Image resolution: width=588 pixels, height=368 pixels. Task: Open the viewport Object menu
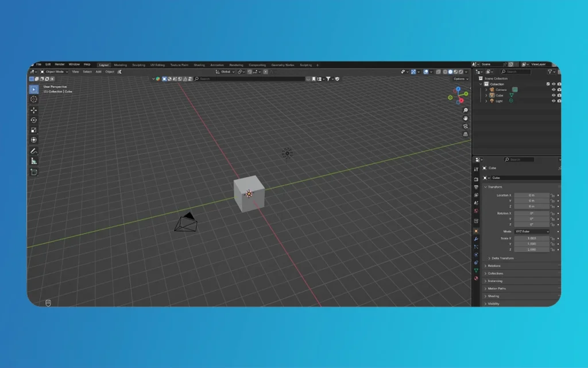coord(110,72)
